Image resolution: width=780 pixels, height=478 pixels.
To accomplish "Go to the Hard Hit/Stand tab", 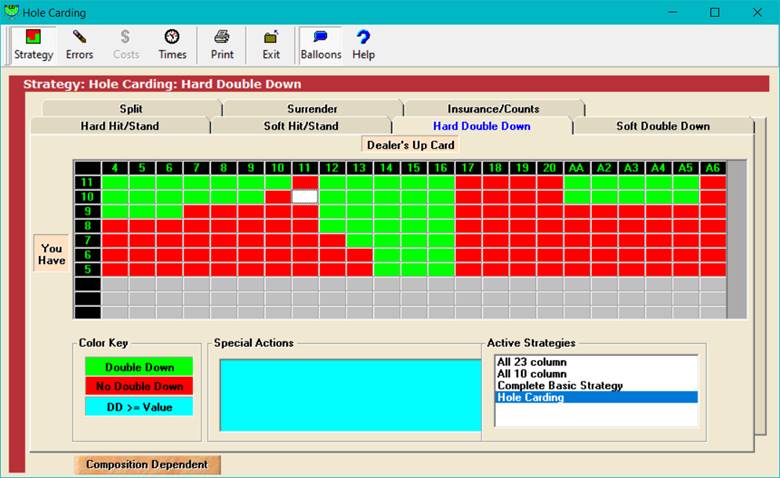I will (x=120, y=126).
